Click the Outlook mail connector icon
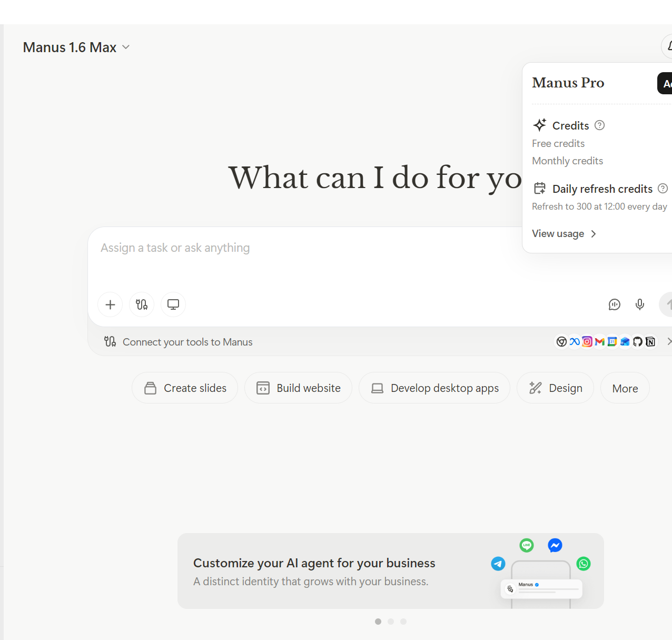 click(625, 342)
